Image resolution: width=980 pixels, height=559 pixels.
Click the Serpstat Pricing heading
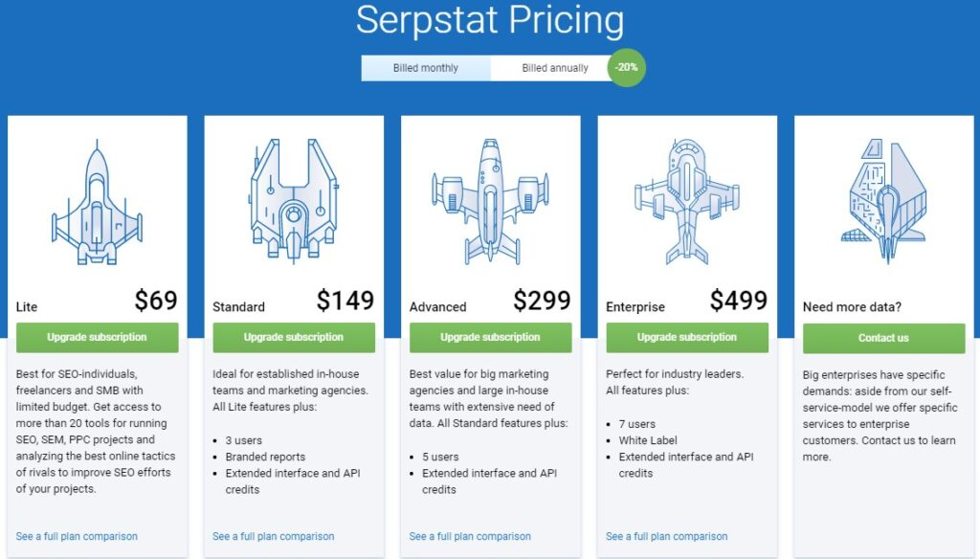[x=490, y=20]
